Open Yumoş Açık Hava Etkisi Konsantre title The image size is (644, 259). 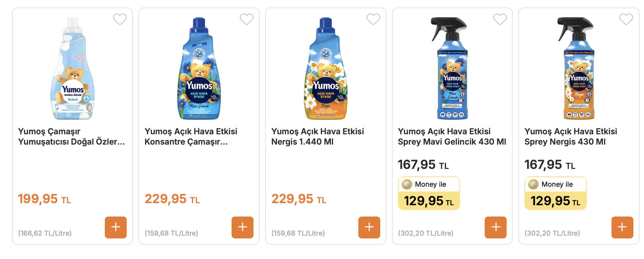tap(191, 136)
